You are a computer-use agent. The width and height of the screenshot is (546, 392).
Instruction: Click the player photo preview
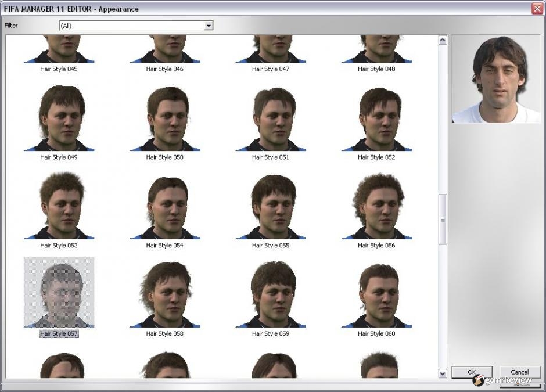pos(496,78)
